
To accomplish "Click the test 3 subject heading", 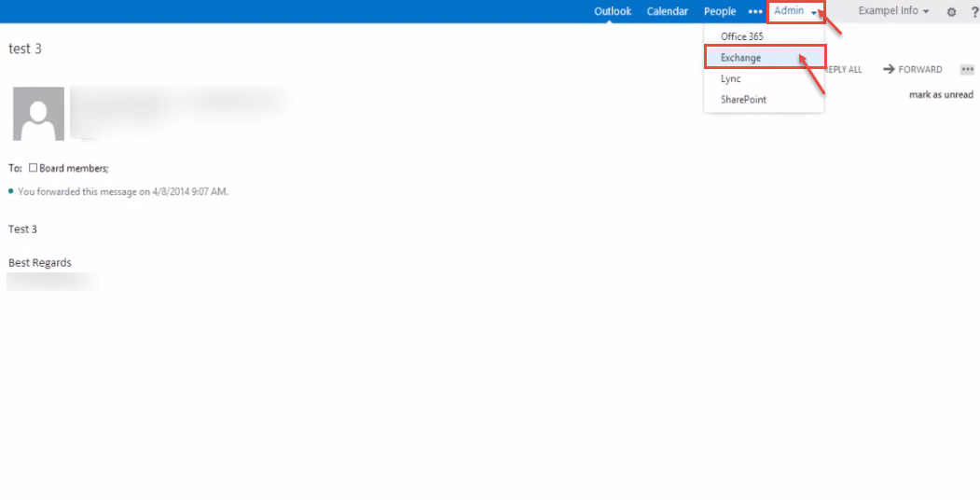I will [x=25, y=49].
